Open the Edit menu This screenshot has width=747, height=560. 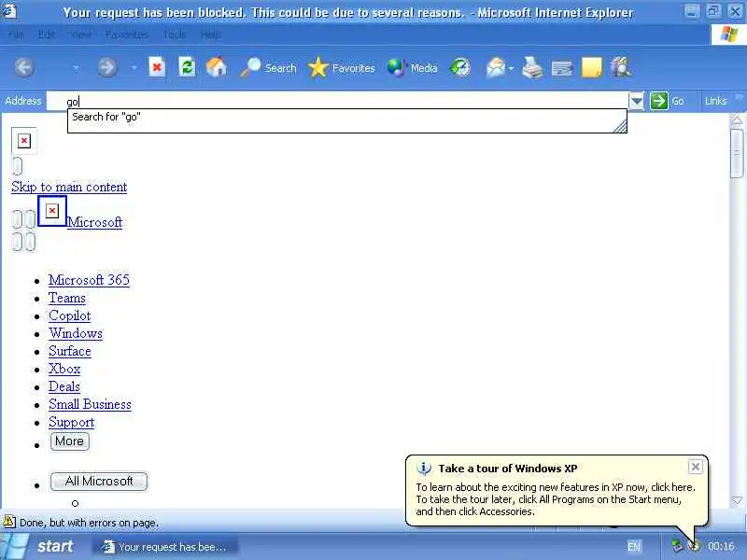click(46, 35)
